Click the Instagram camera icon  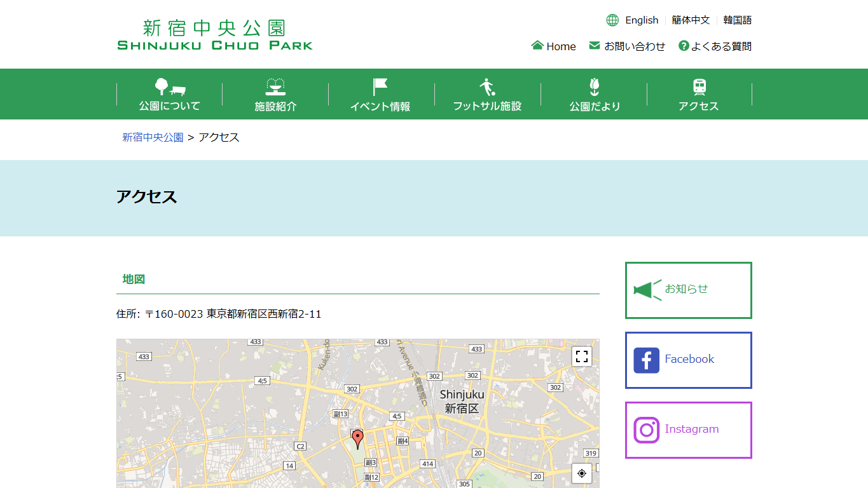(646, 430)
